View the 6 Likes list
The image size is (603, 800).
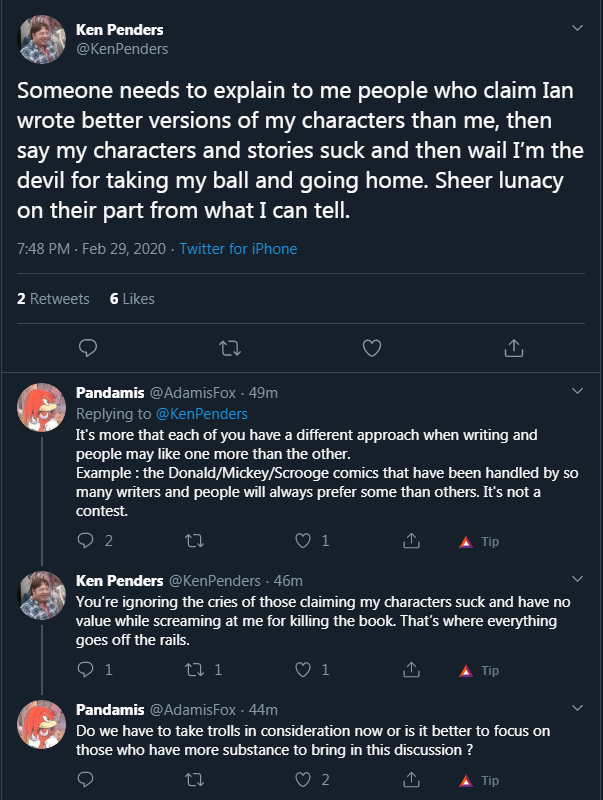(x=132, y=298)
